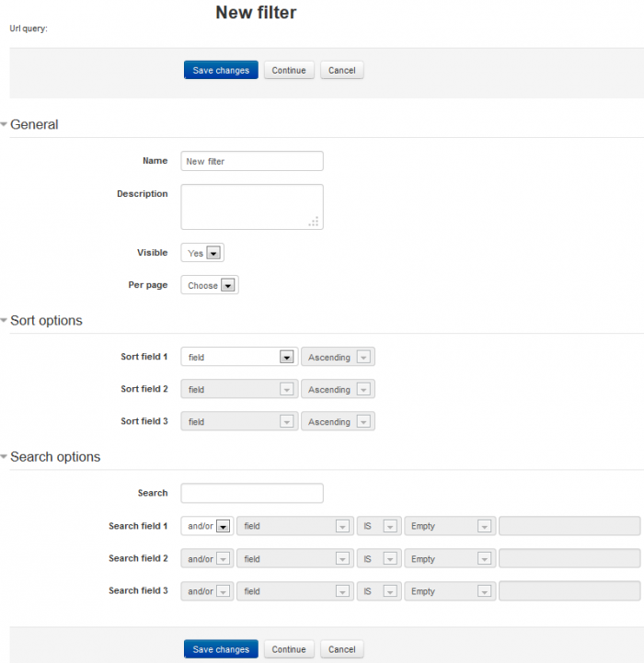Open the Per page Choose dropdown

tap(210, 286)
